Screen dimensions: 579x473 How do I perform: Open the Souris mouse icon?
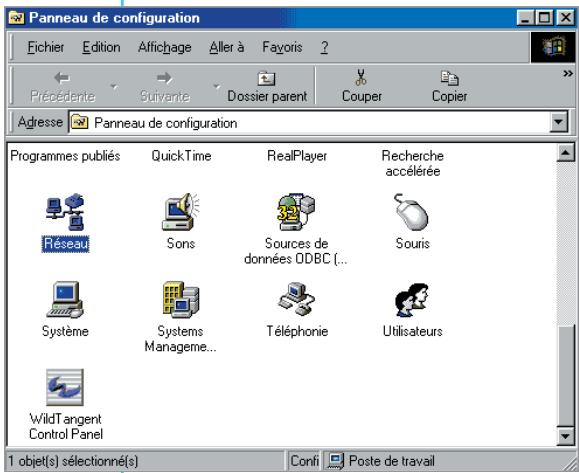tap(411, 212)
